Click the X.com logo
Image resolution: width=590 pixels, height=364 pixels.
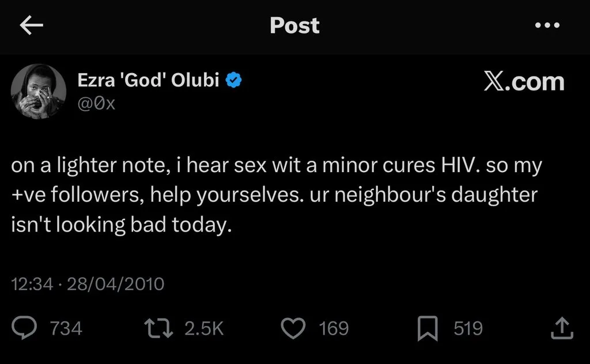[525, 82]
